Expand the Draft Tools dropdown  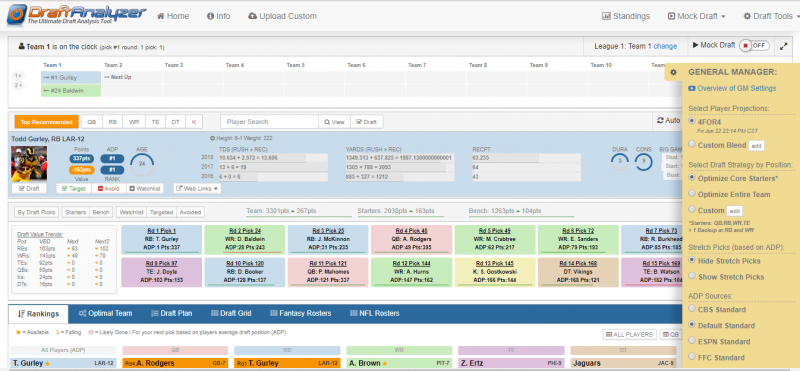tap(770, 16)
